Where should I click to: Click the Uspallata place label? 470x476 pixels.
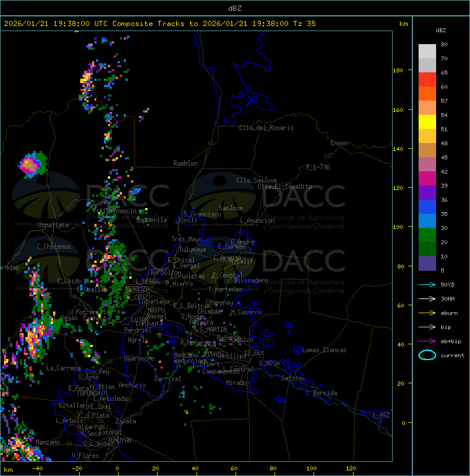(x=53, y=225)
